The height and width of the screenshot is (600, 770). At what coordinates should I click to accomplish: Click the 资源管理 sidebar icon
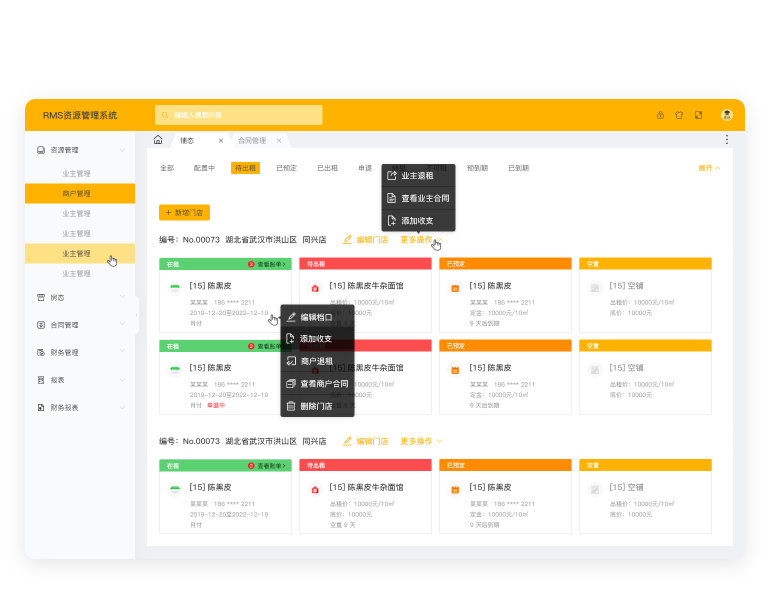click(x=41, y=150)
